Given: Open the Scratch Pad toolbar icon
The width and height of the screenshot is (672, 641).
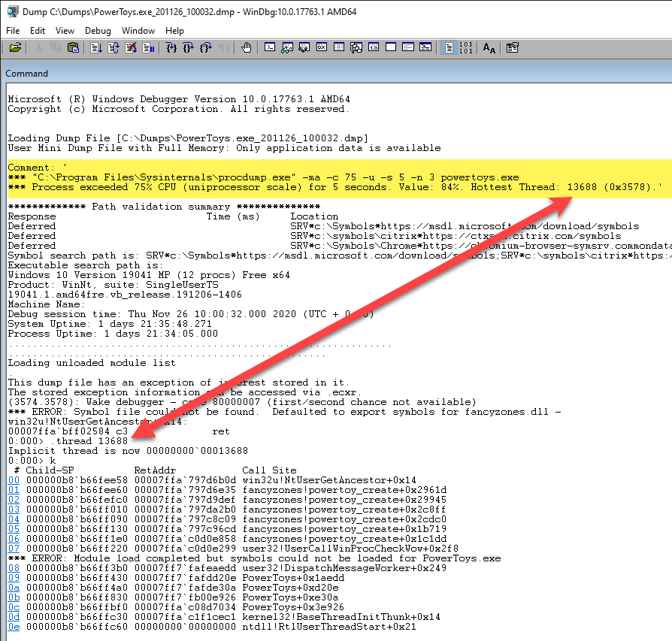Looking at the screenshot, I should tap(391, 47).
